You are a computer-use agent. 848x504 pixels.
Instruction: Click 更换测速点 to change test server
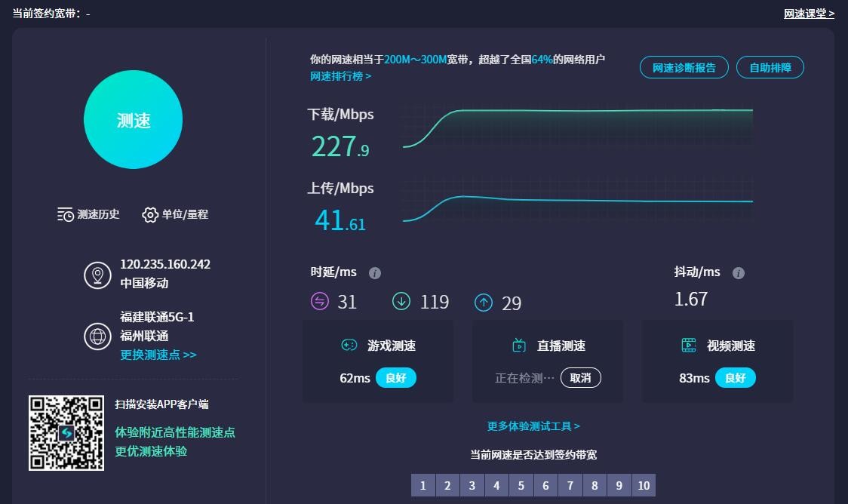pyautogui.click(x=158, y=355)
